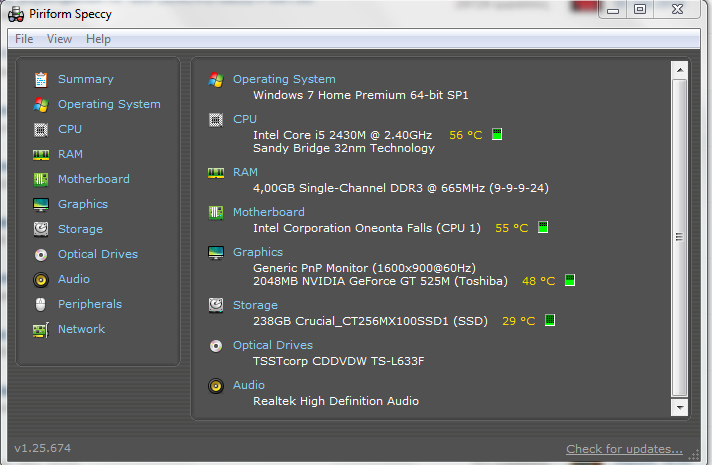Click the RAM stick icon in sidebar

point(41,155)
